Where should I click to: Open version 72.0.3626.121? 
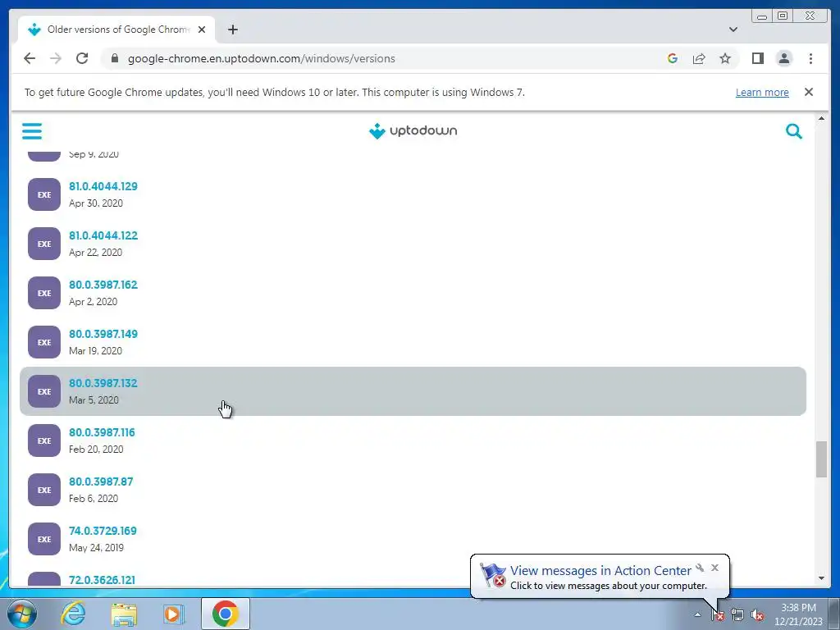(102, 580)
